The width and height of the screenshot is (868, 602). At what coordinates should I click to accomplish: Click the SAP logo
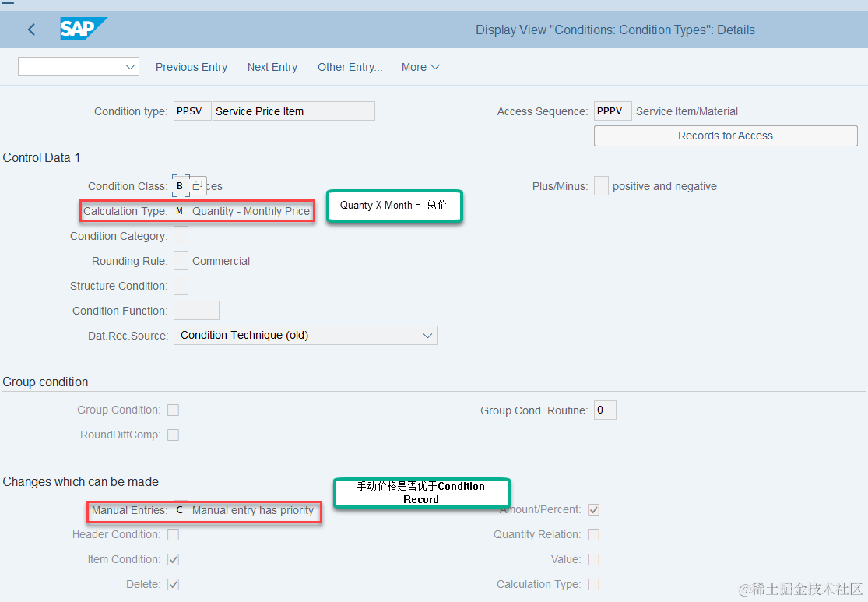click(x=83, y=29)
